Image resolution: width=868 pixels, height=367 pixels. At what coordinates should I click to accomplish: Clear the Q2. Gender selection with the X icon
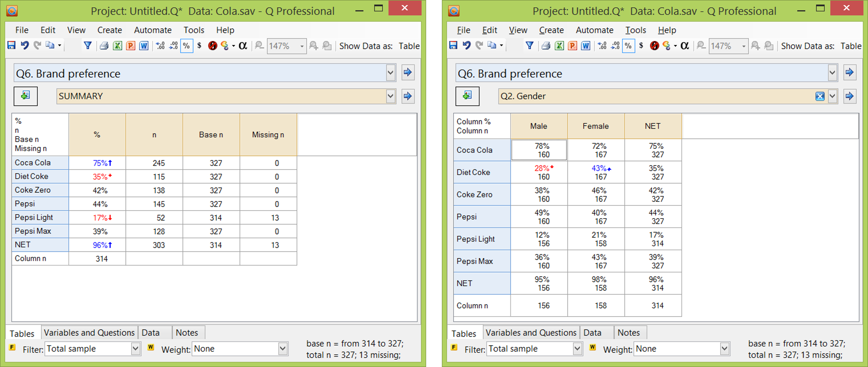(x=820, y=96)
